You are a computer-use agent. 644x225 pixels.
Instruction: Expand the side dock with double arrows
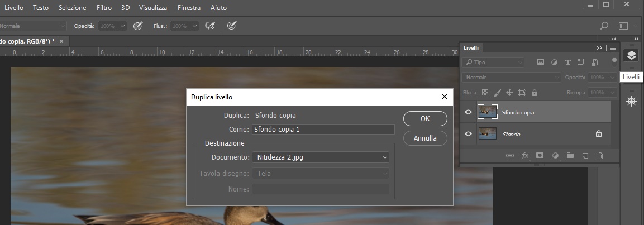pos(637,39)
